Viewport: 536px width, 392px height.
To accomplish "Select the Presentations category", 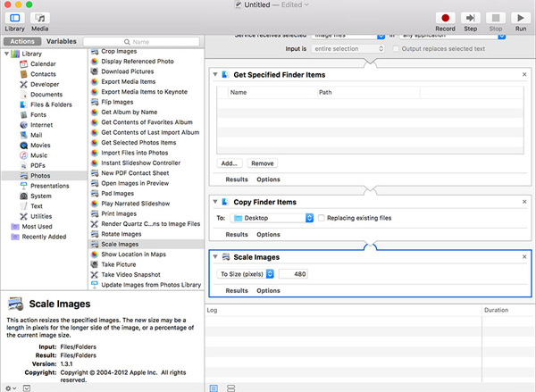I will click(x=49, y=186).
